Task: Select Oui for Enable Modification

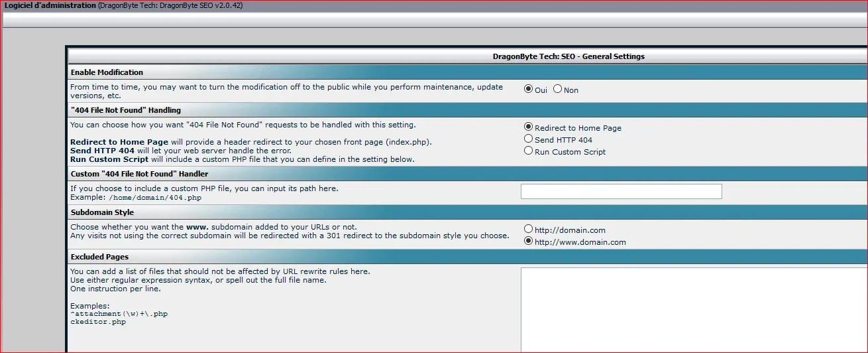Action: coord(528,89)
